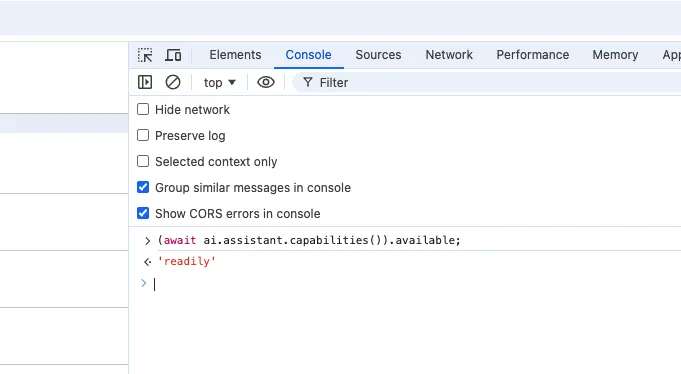The image size is (681, 374).
Task: Click the Filter input field
Action: coord(486,83)
